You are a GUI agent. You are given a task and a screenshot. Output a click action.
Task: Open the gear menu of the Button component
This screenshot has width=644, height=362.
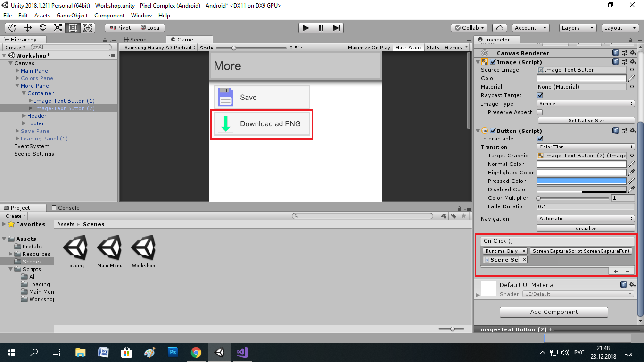point(632,131)
